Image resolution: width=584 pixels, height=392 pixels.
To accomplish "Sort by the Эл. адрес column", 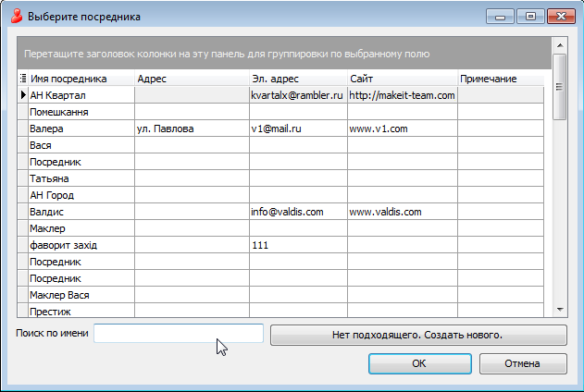I will pyautogui.click(x=297, y=79).
